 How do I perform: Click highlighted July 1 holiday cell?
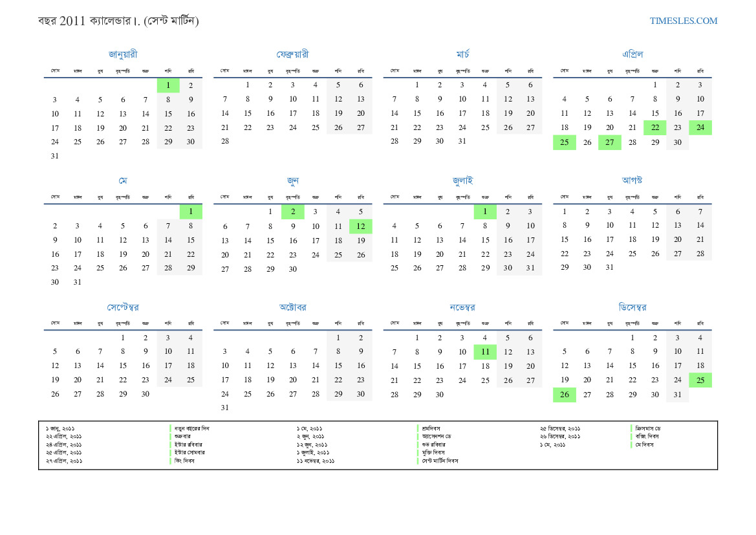[485, 212]
